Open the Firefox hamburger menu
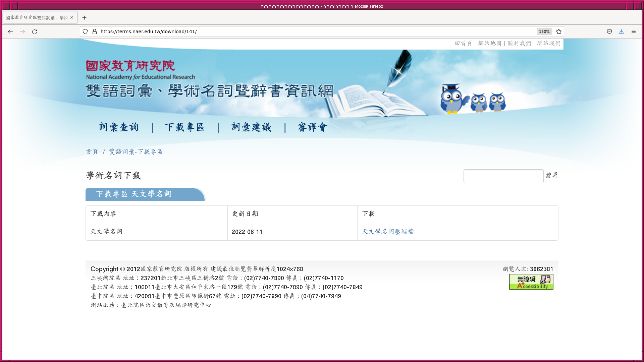 tap(634, 32)
